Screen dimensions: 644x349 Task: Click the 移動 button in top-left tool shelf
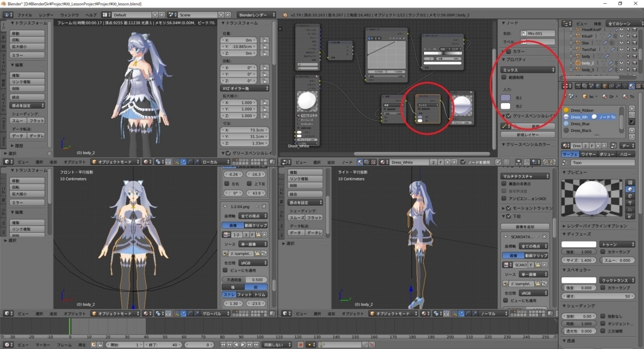27,33
